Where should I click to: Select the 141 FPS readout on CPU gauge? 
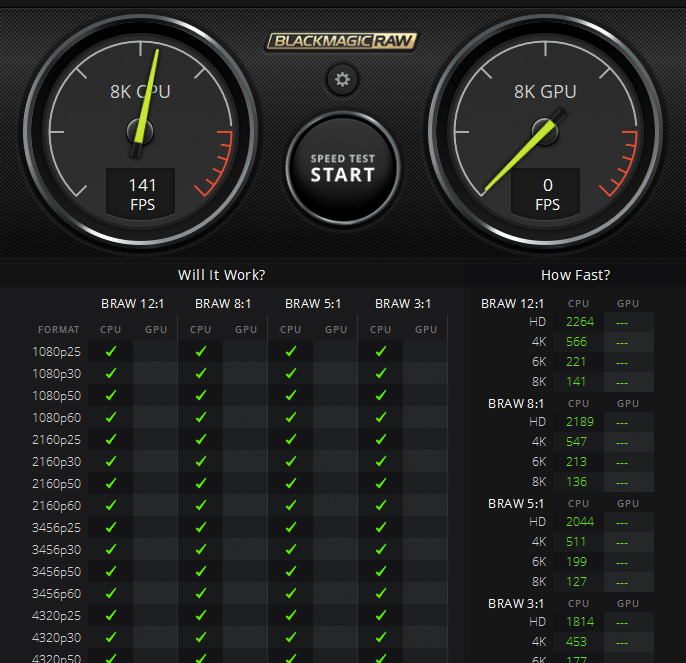pyautogui.click(x=141, y=194)
